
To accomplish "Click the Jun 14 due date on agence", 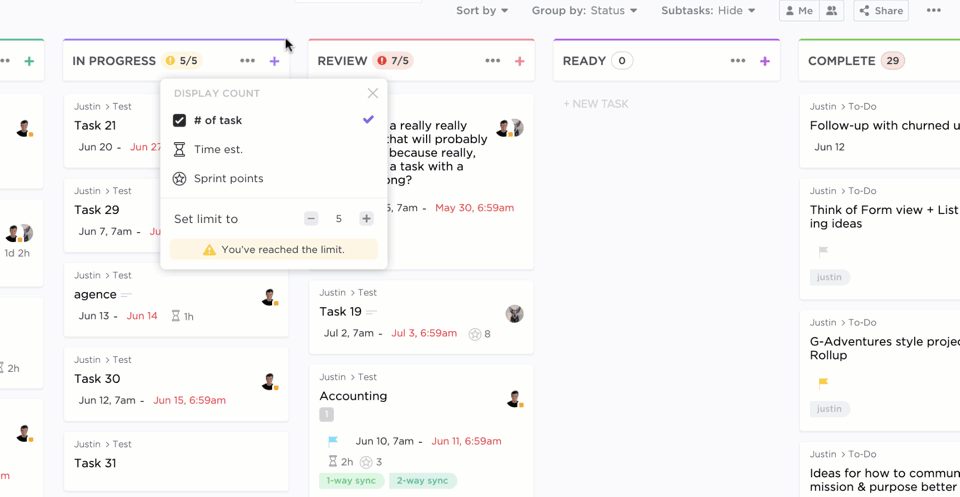I will [142, 316].
